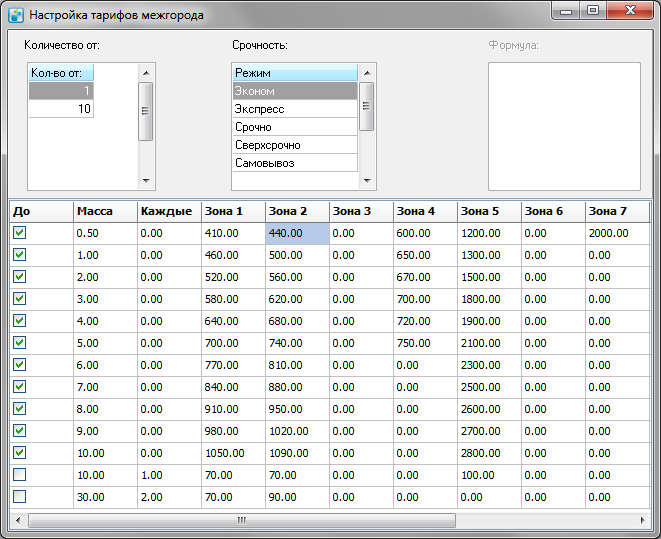
Task: Click the Масса column header
Action: [x=105, y=211]
